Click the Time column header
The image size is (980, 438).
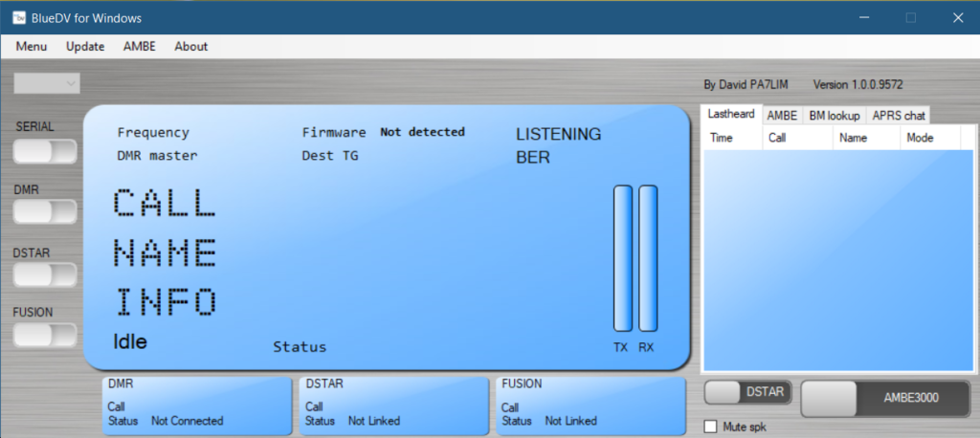tap(733, 138)
